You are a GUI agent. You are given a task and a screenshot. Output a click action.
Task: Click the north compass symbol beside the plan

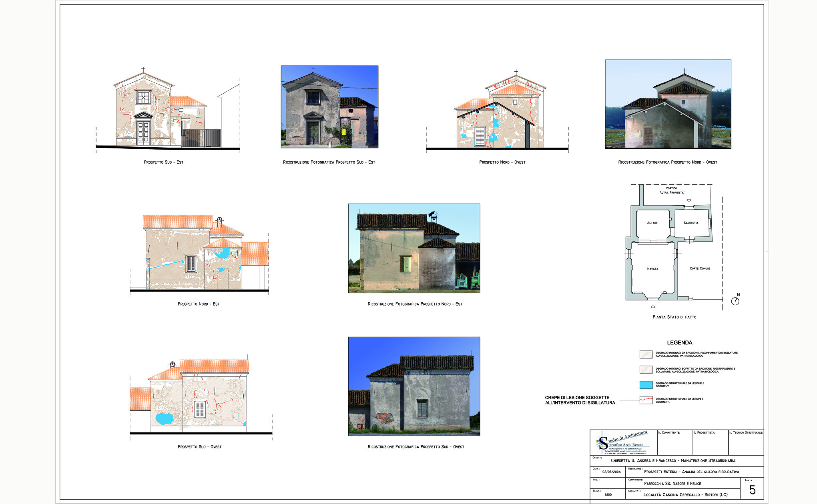(x=735, y=301)
